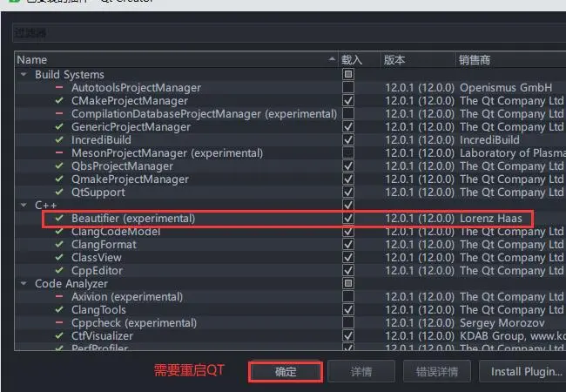Click the 过滤器 filter input field
The image size is (566, 392).
click(x=287, y=33)
